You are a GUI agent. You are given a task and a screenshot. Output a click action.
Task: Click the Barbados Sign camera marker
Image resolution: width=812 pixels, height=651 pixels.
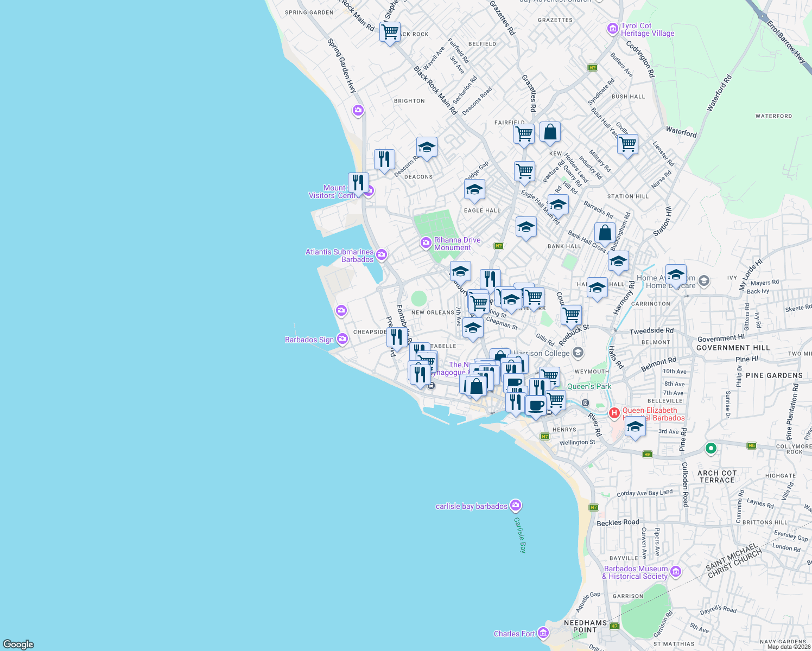(342, 339)
